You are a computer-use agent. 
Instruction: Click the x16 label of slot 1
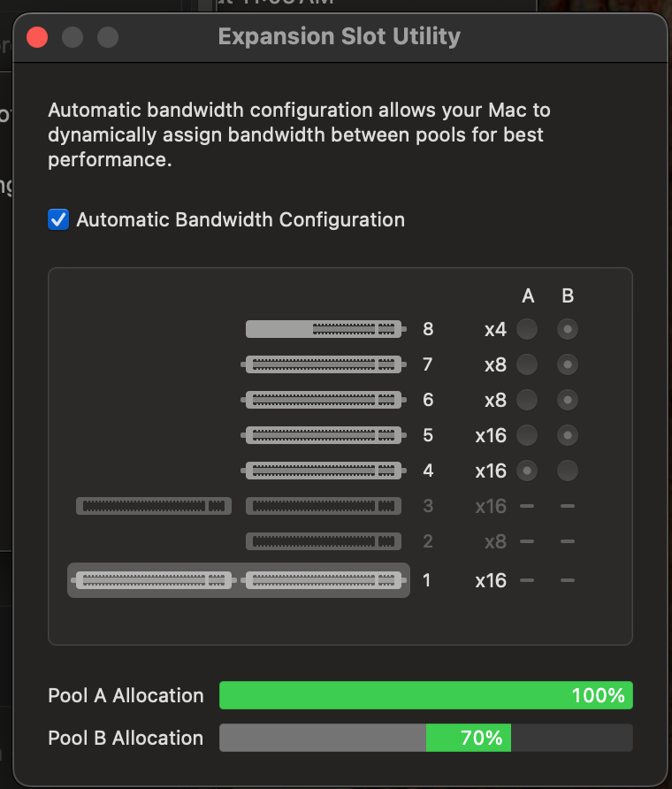pyautogui.click(x=491, y=580)
